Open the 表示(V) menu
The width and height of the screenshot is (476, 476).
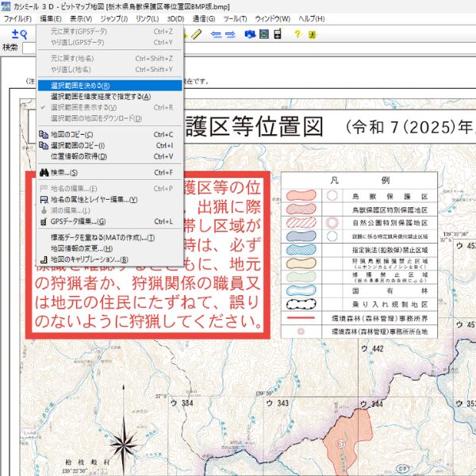81,18
